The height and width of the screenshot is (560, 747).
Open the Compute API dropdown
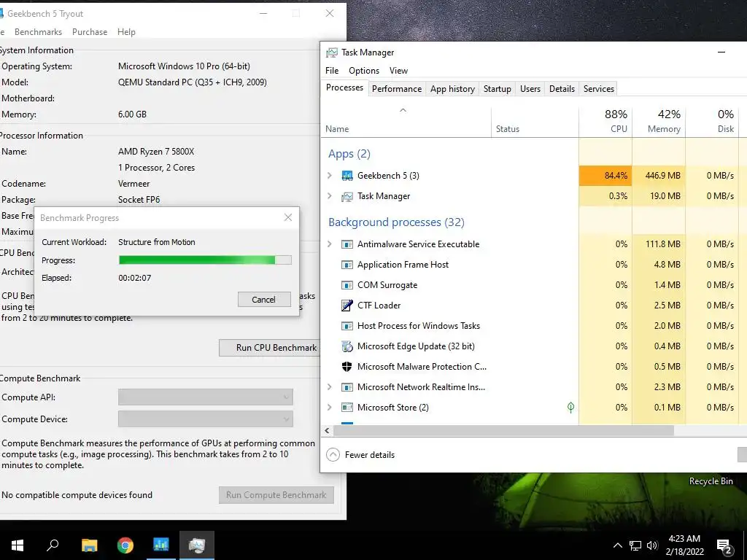click(205, 397)
